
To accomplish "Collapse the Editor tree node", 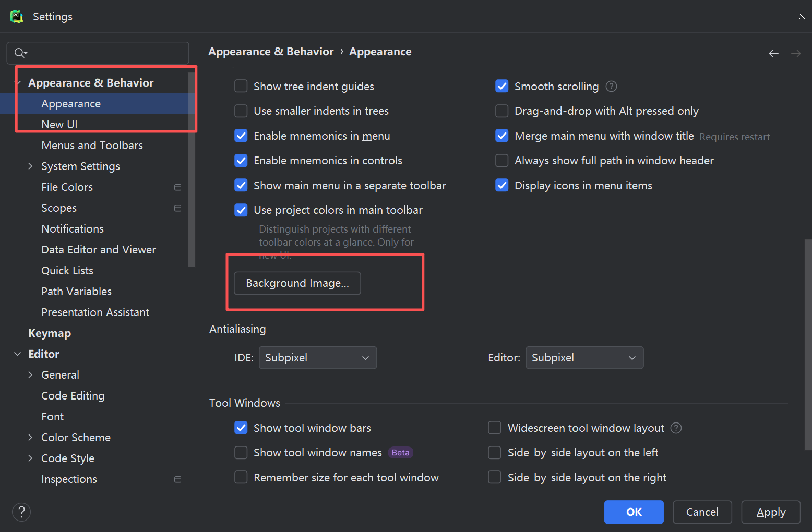I will pyautogui.click(x=18, y=354).
